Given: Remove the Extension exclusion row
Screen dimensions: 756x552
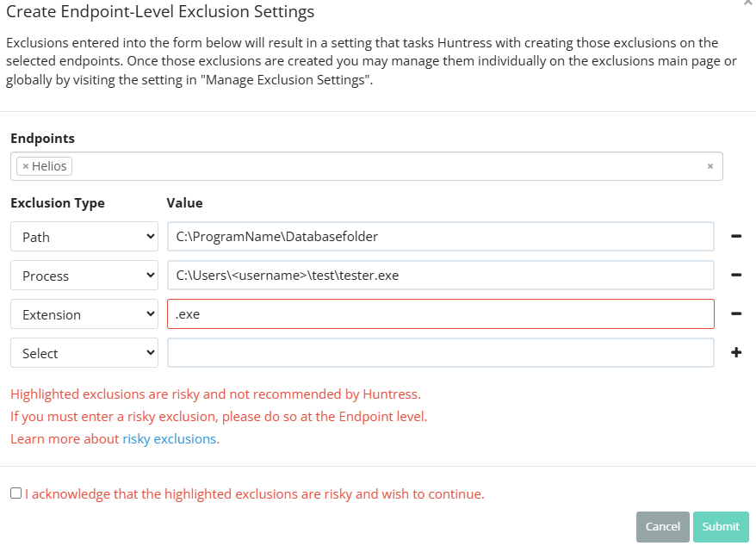Looking at the screenshot, I should pos(736,314).
